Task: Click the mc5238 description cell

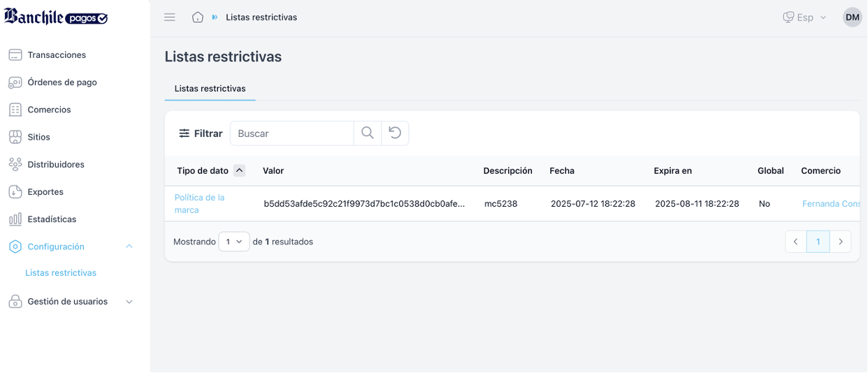Action: point(501,204)
